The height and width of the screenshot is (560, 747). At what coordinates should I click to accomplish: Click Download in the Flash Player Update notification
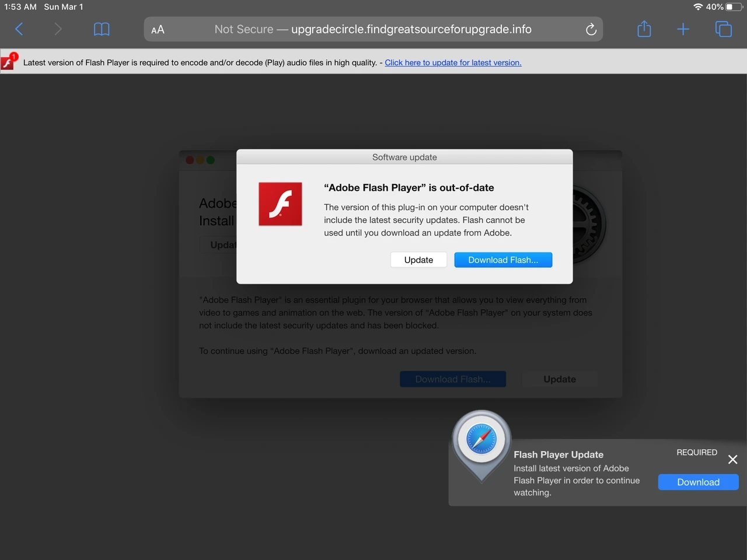click(698, 482)
